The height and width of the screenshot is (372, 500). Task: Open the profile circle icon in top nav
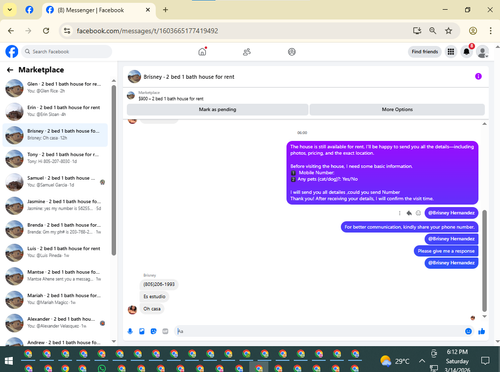point(292,52)
